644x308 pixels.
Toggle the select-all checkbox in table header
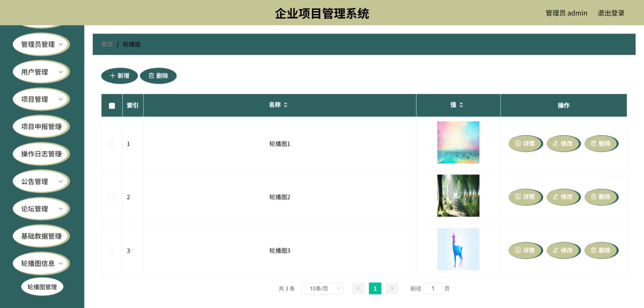click(x=112, y=106)
